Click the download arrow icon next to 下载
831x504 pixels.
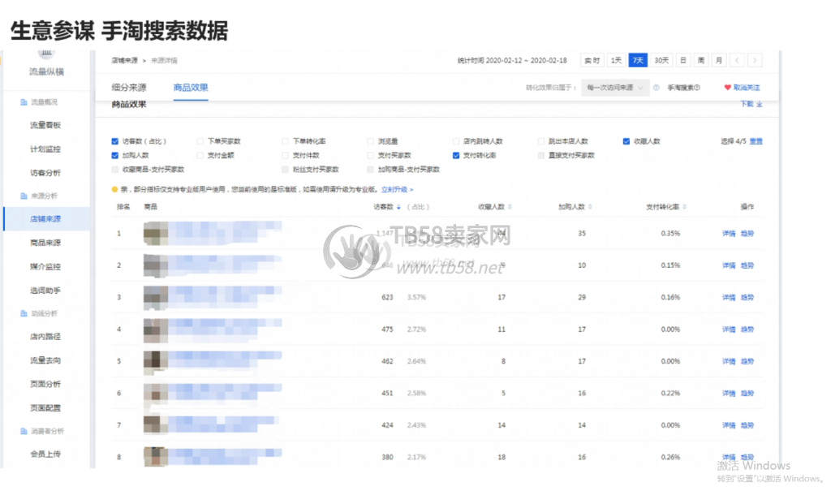pyautogui.click(x=760, y=105)
